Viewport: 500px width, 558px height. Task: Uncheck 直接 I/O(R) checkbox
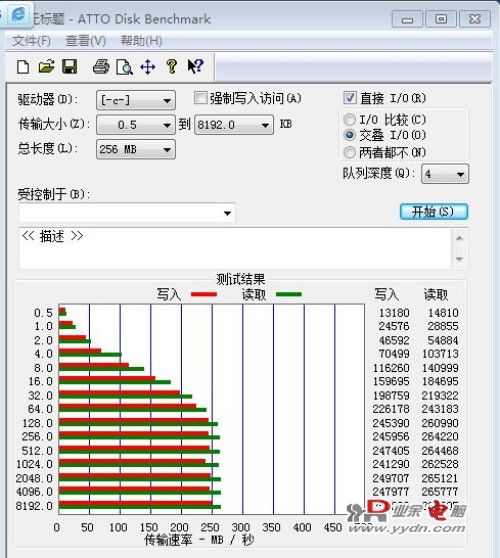pos(349,98)
